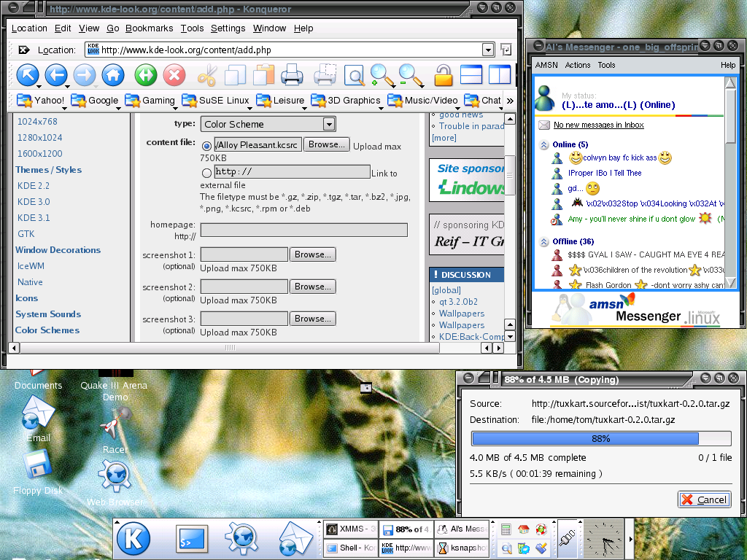747x560 pixels.
Task: Click the aMSN contact list vertical scrollbar
Action: click(x=729, y=116)
